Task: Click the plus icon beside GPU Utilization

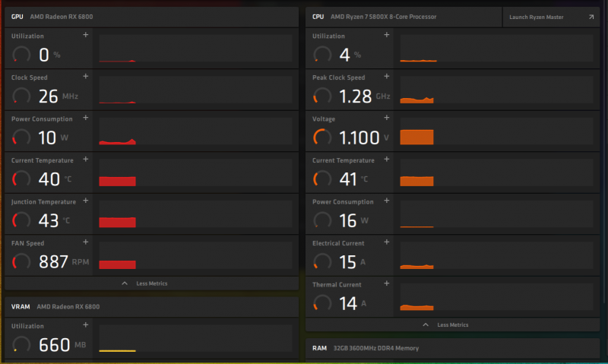Action: [85, 36]
